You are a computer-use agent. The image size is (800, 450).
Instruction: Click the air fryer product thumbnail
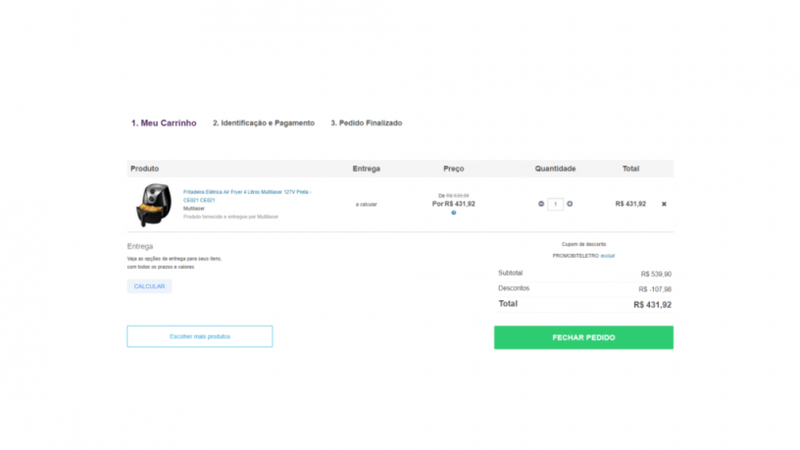[154, 204]
